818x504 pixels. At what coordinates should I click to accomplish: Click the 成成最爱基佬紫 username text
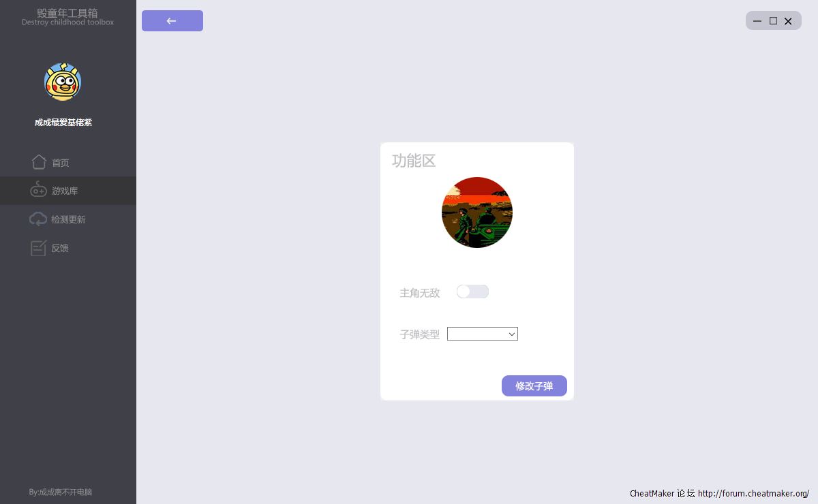pyautogui.click(x=63, y=123)
